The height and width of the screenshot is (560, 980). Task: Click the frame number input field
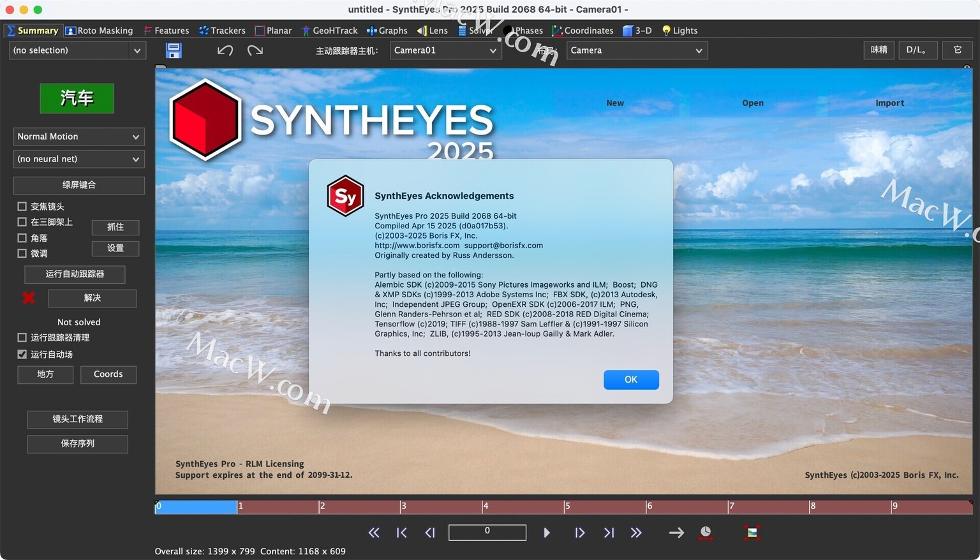pyautogui.click(x=487, y=532)
